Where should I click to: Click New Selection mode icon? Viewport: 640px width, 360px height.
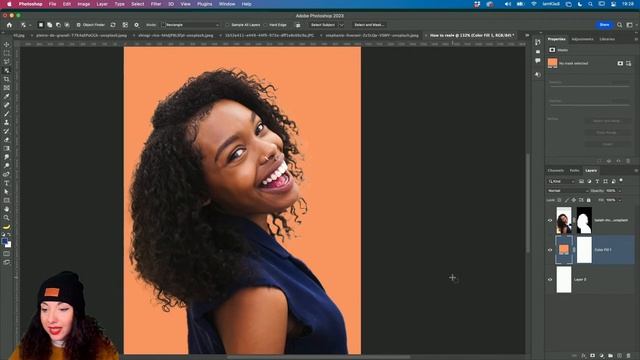click(x=41, y=25)
